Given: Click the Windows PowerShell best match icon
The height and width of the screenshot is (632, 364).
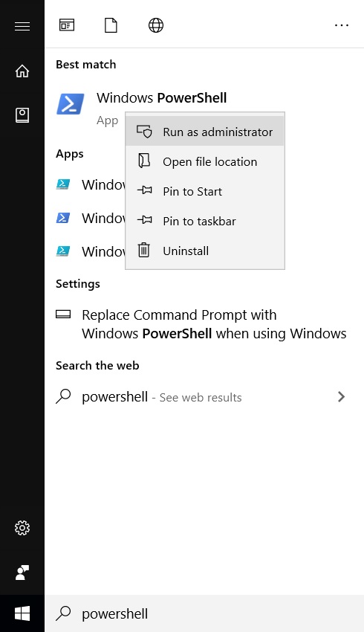Looking at the screenshot, I should (71, 104).
